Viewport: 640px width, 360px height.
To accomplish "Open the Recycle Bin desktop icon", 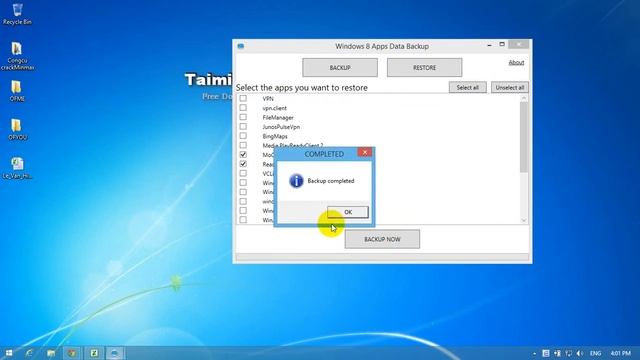I will 17,14.
